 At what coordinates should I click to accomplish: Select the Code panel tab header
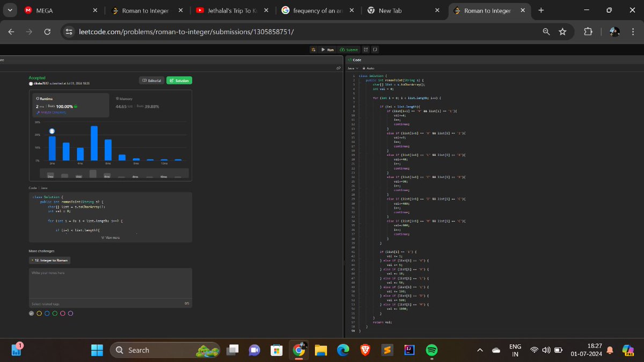[355, 60]
